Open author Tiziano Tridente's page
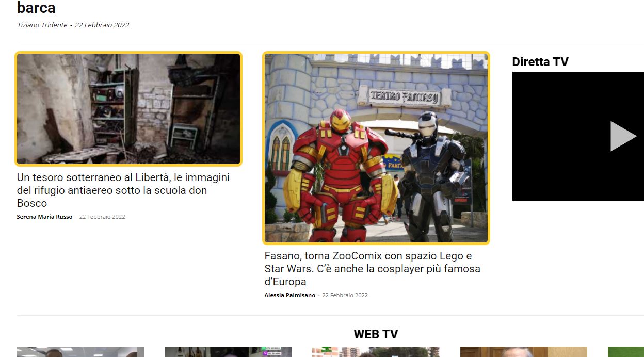The width and height of the screenshot is (644, 357). point(42,25)
